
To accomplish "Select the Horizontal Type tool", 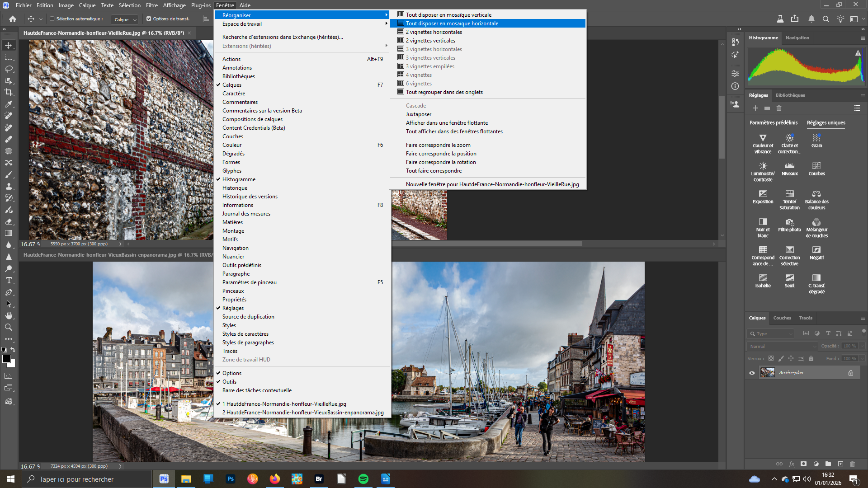I will (9, 280).
